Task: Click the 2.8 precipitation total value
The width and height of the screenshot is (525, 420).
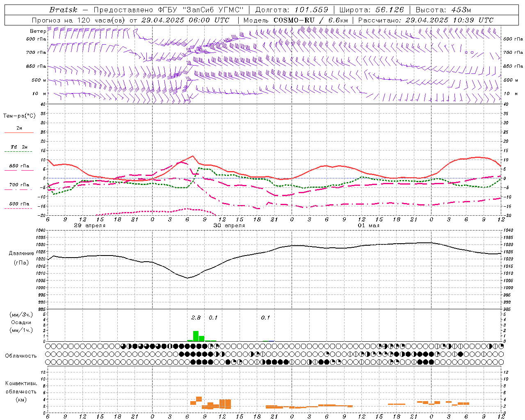Action: (x=196, y=317)
